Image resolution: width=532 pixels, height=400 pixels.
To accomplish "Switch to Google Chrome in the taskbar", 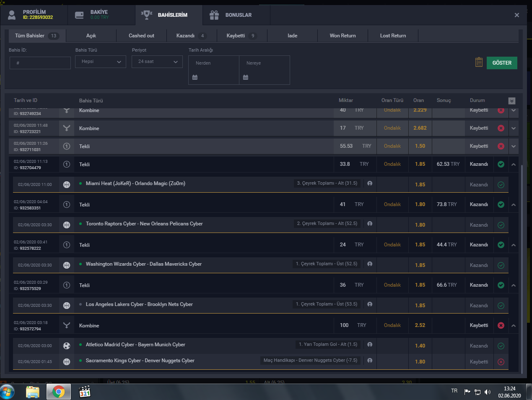I will coord(59,392).
